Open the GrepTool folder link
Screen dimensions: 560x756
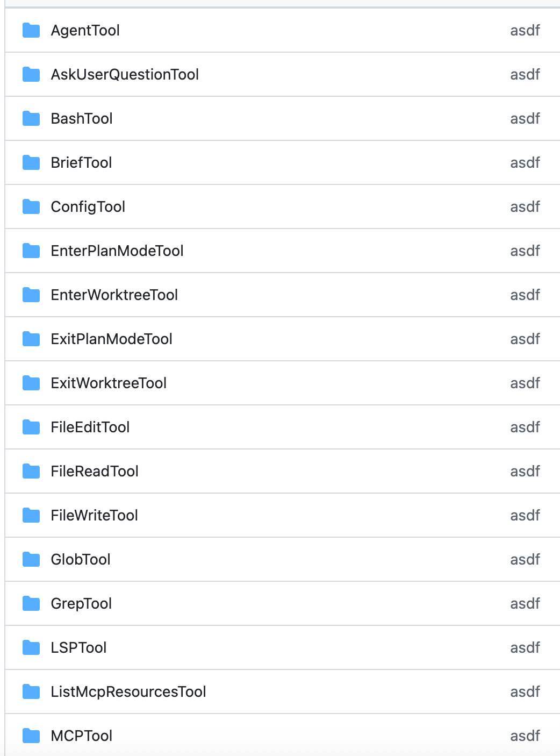[x=81, y=604]
